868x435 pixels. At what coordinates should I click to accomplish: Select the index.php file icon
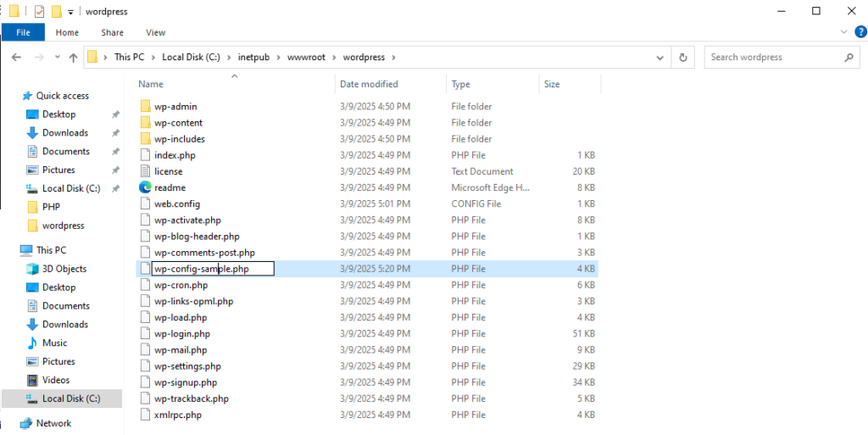tap(145, 155)
